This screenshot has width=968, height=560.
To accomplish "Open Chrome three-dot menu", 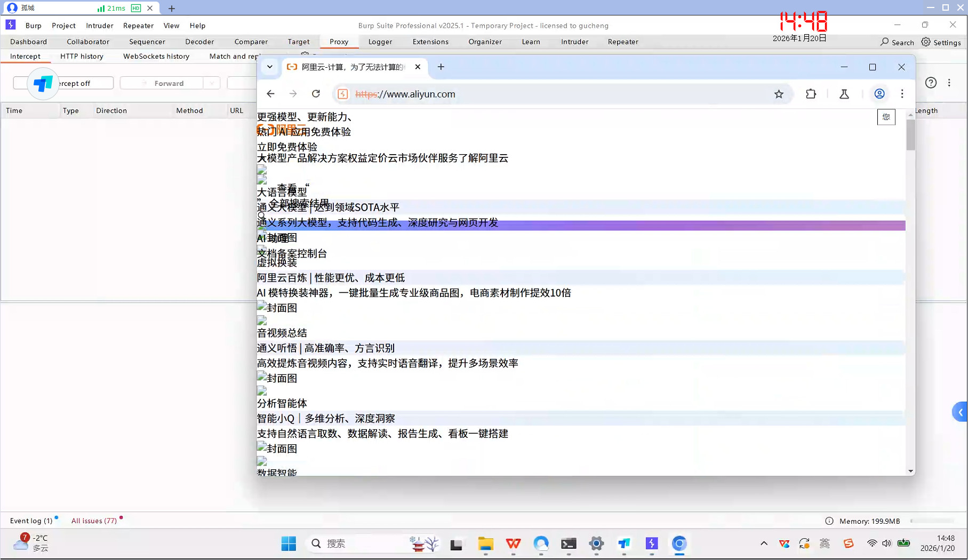I will (902, 94).
